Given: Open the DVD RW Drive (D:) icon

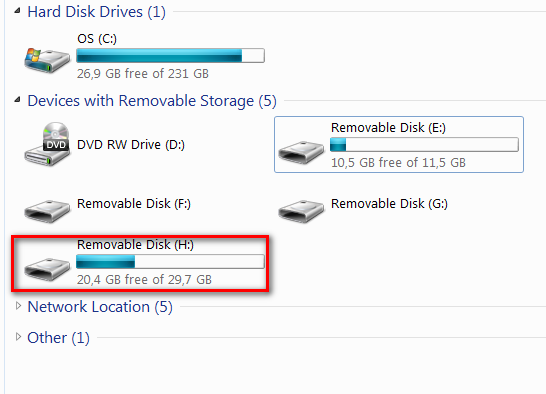Looking at the screenshot, I should point(47,144).
